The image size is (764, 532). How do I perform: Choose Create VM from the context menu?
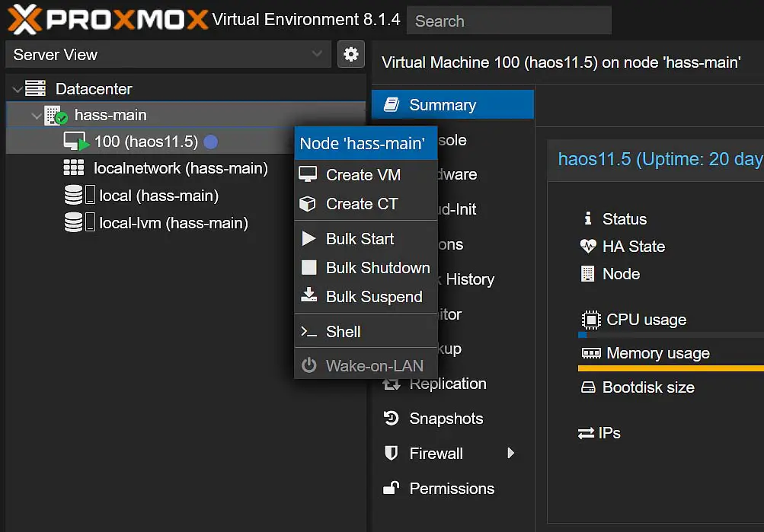(x=366, y=175)
